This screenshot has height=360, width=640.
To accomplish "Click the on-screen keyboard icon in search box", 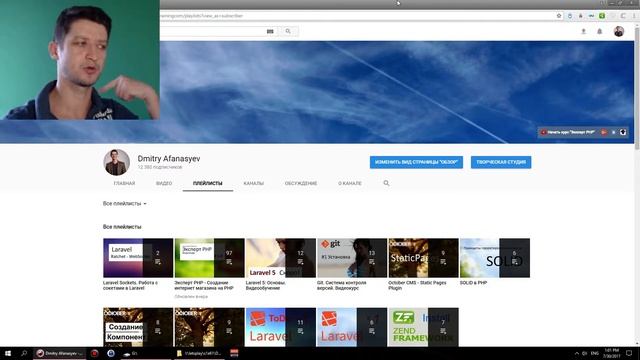I will pyautogui.click(x=270, y=31).
